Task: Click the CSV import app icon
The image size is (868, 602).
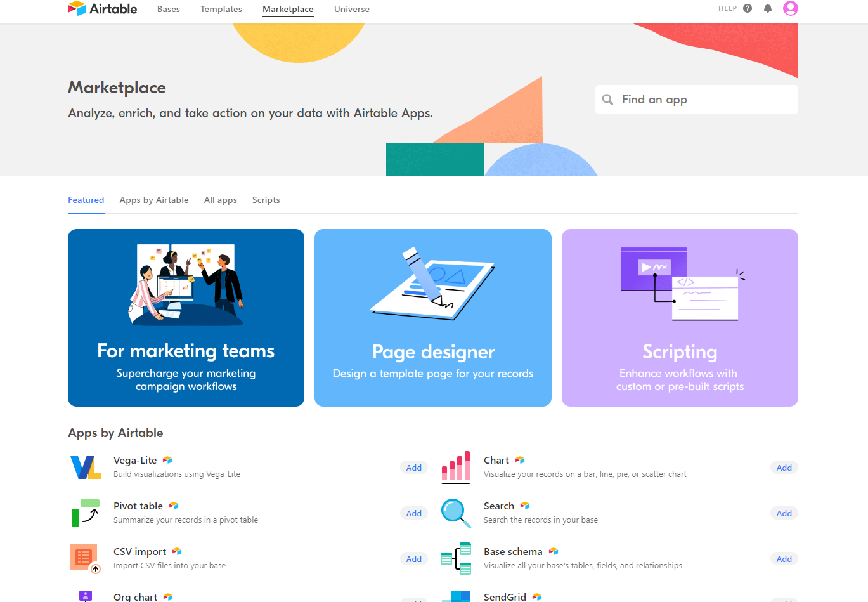Action: point(86,558)
